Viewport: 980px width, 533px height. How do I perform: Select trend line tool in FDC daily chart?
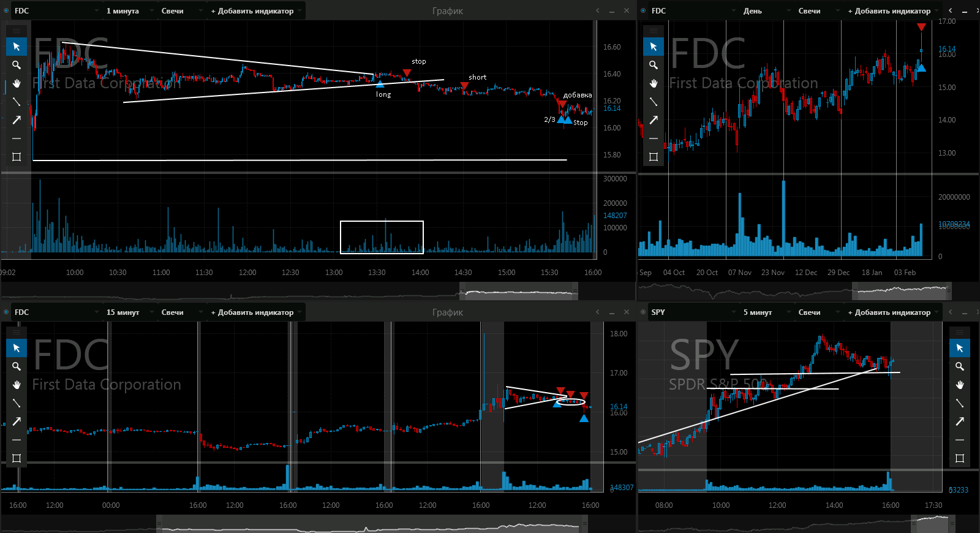click(x=654, y=102)
